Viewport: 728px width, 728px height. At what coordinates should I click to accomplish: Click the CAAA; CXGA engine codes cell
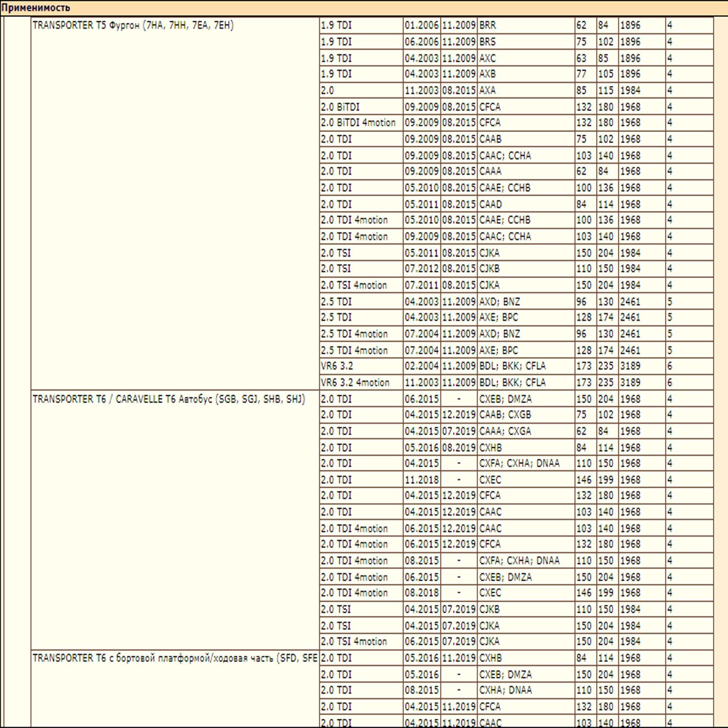(505, 431)
